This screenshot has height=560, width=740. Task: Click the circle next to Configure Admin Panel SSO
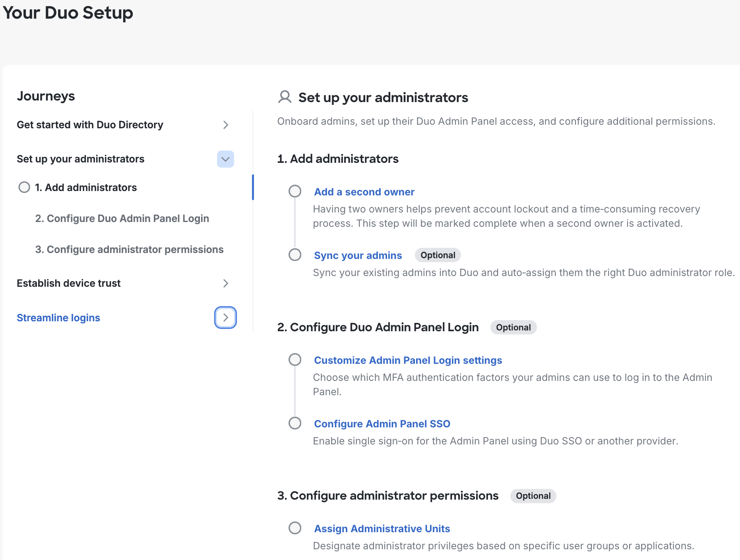point(295,423)
